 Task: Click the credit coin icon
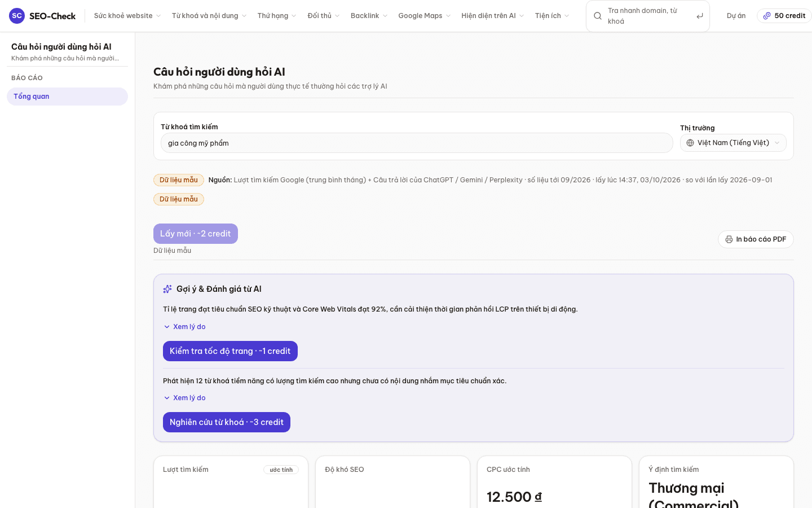(x=767, y=16)
